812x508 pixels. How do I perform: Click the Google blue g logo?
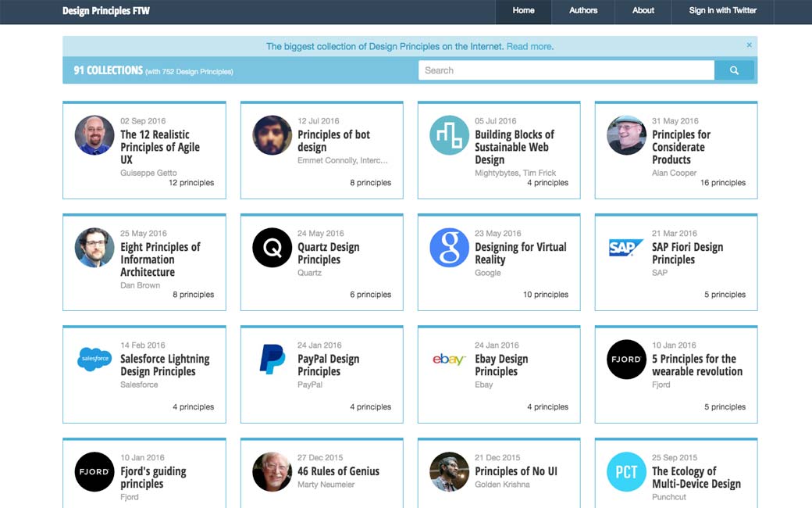[x=450, y=248]
